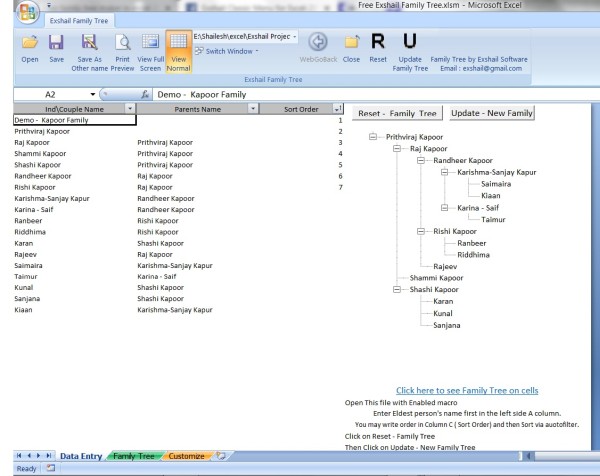Image resolution: width=600 pixels, height=476 pixels.
Task: Click the Close folder icon in ribbon
Action: click(x=351, y=44)
